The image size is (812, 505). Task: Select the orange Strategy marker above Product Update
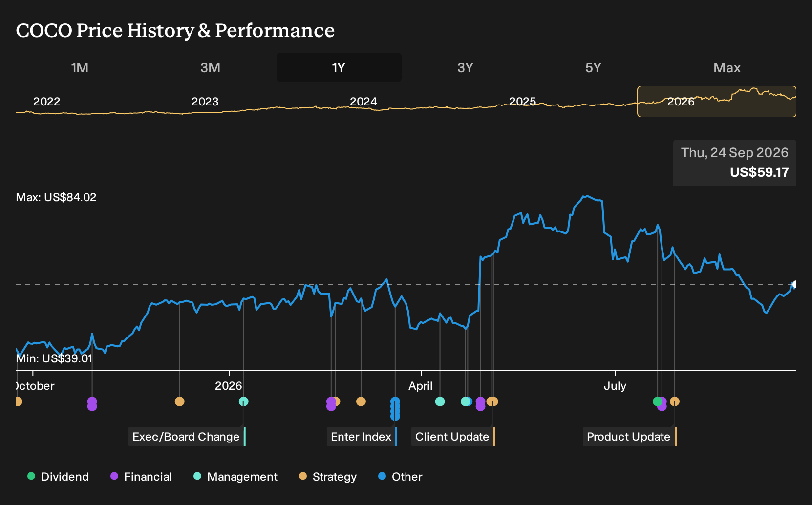675,401
